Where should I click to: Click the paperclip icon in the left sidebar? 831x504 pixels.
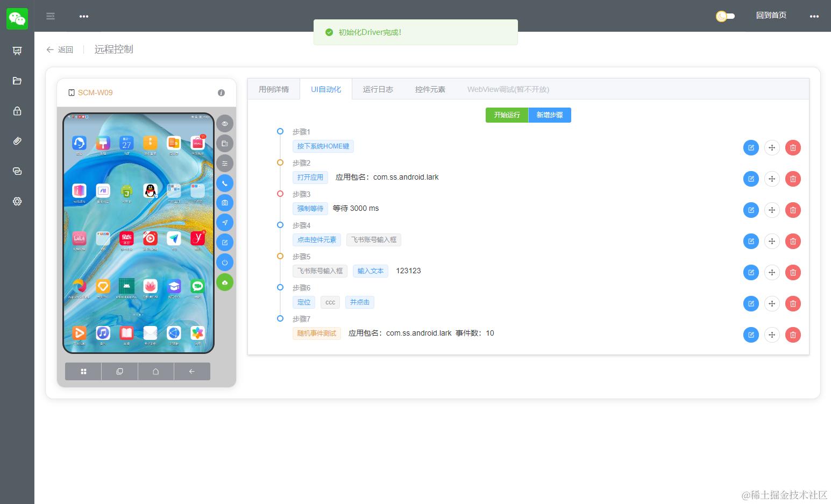pos(17,141)
